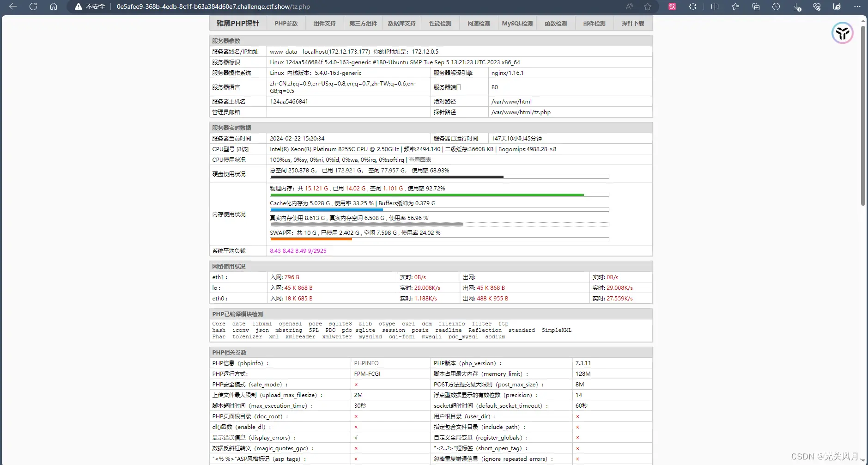
Task: Go back to the previous page
Action: tap(13, 6)
